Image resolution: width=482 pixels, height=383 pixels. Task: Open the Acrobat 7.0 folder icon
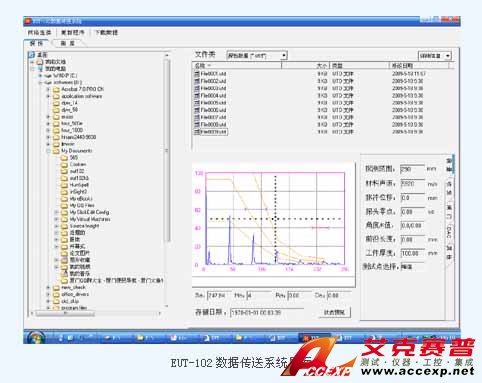click(56, 89)
